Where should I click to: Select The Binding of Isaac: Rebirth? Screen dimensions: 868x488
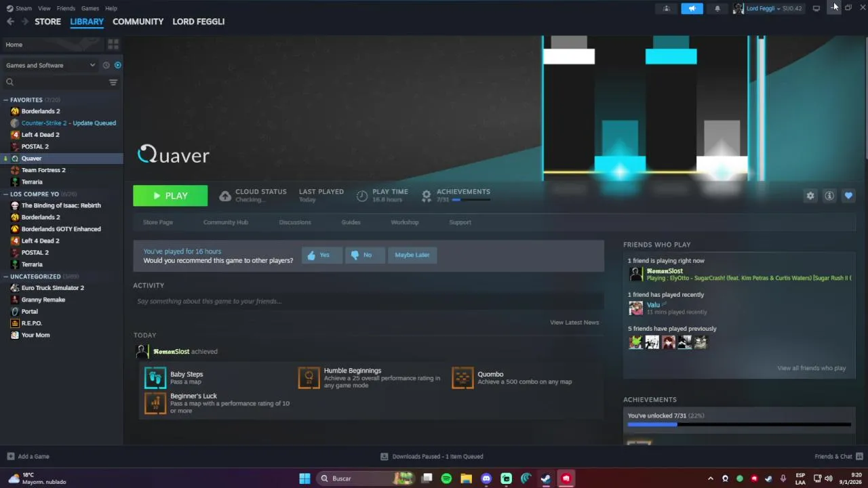tap(62, 205)
